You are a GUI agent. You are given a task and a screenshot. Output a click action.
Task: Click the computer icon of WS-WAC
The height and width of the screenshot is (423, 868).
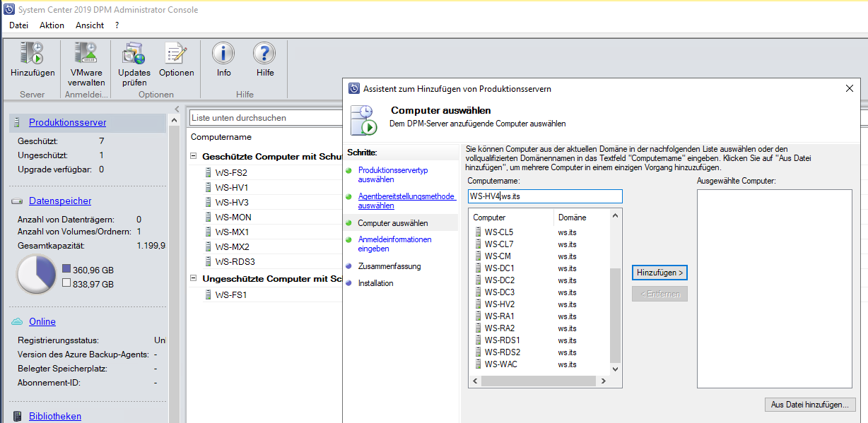[478, 364]
